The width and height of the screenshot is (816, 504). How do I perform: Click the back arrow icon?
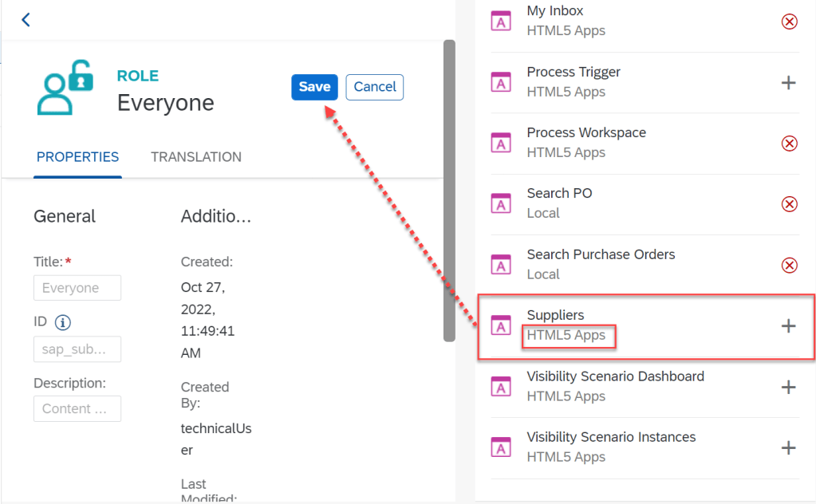click(26, 20)
